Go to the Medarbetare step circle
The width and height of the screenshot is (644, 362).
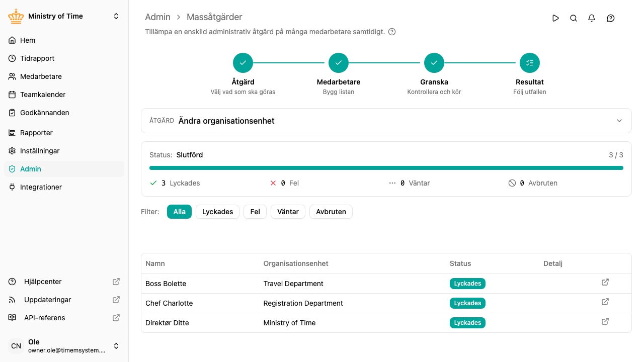pyautogui.click(x=339, y=63)
